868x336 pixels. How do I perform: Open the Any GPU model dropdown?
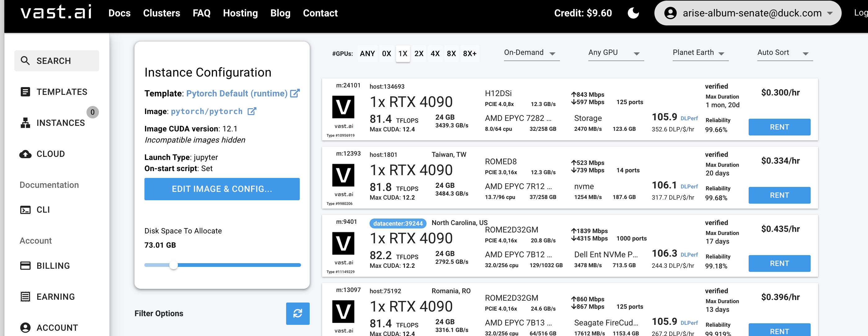[x=615, y=53]
